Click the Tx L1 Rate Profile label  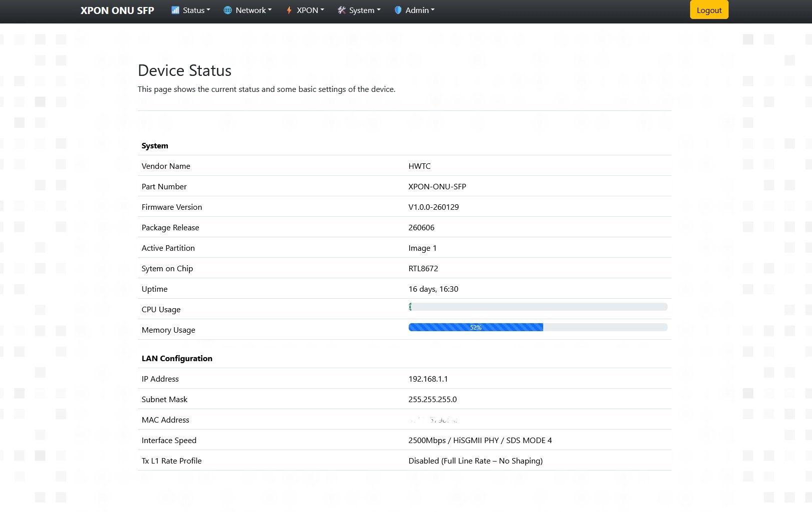(171, 461)
